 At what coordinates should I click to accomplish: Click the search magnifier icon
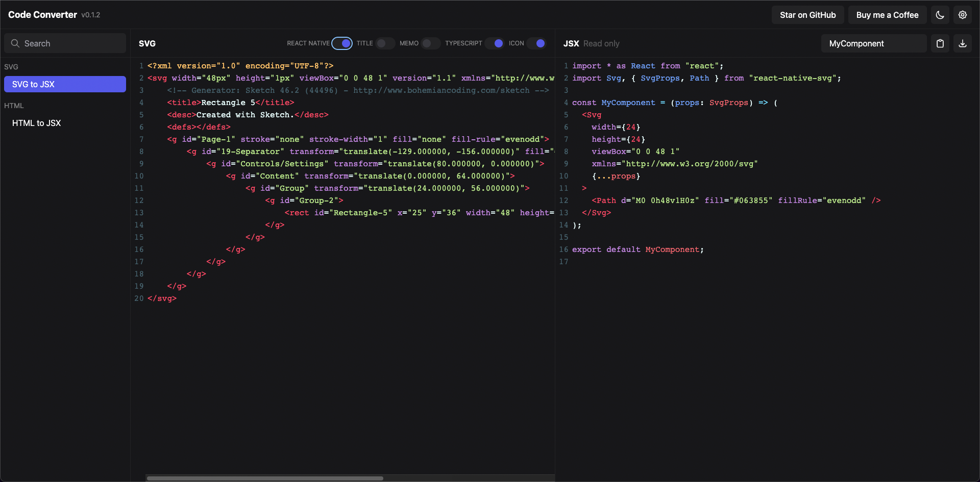click(x=15, y=43)
